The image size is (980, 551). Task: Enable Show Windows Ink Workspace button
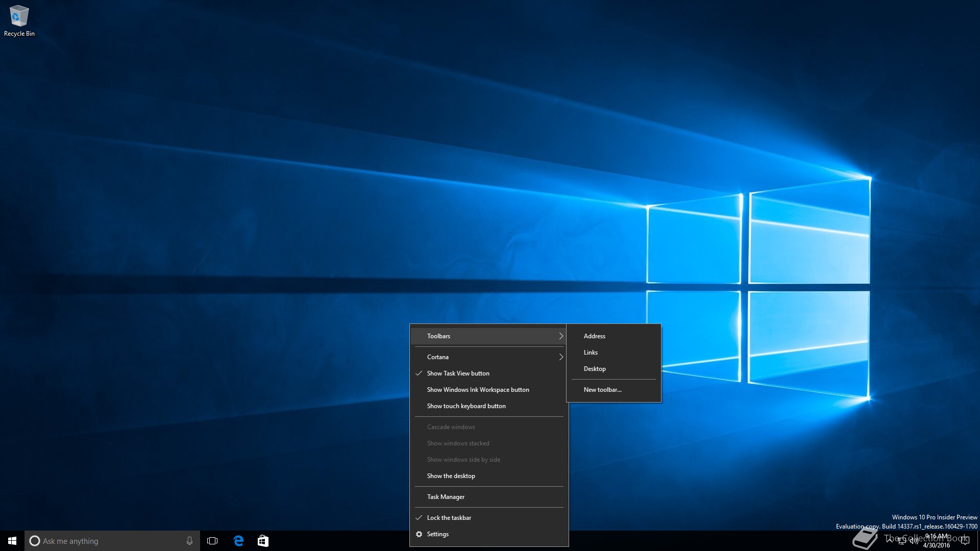[x=489, y=390]
